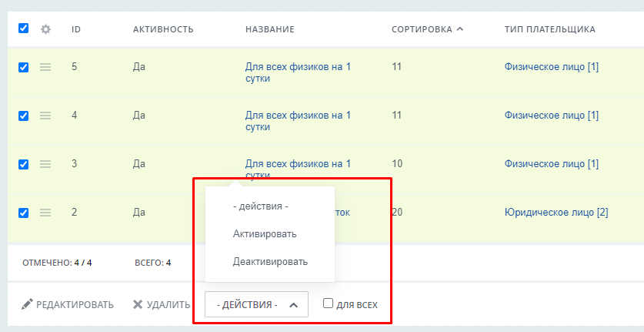Screen dimensions: 644x332
Task: Open the row menu icon for ID 2
Action: (45, 213)
